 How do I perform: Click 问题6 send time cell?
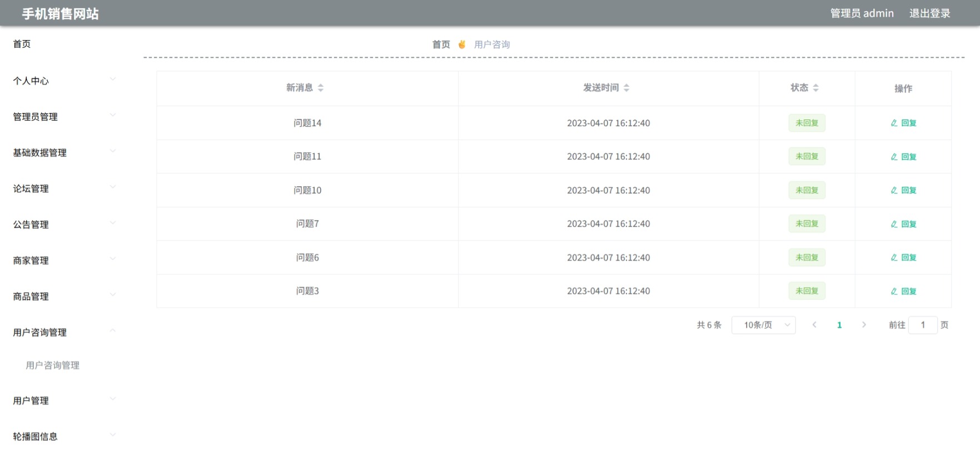click(x=608, y=257)
